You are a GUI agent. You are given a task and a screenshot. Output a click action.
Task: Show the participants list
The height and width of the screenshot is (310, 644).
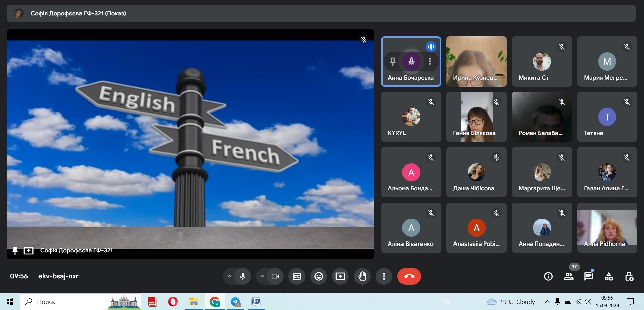click(569, 276)
